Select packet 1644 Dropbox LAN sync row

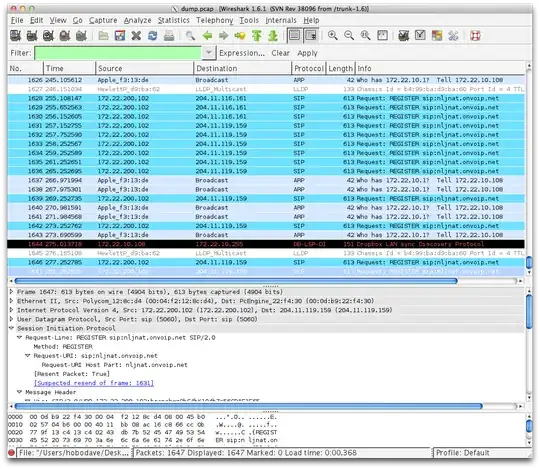tap(266, 244)
